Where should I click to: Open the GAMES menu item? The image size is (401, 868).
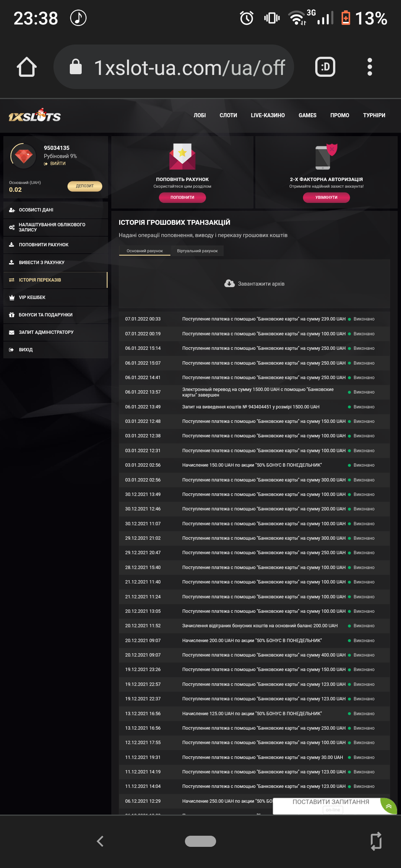coord(307,115)
